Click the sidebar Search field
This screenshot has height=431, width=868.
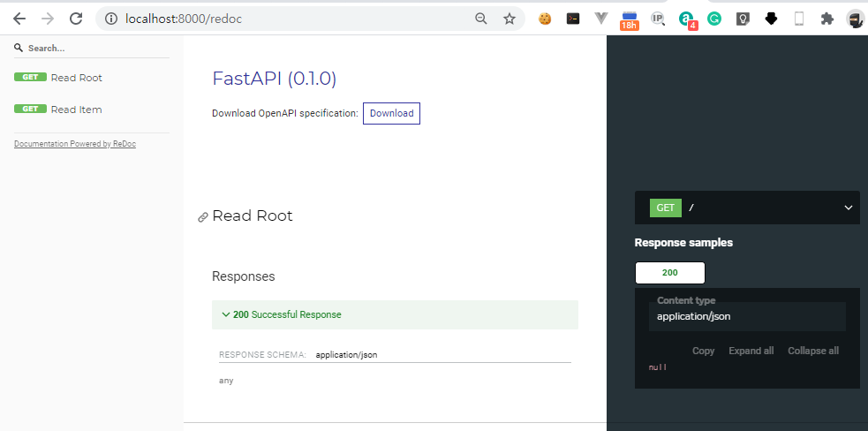tap(92, 49)
